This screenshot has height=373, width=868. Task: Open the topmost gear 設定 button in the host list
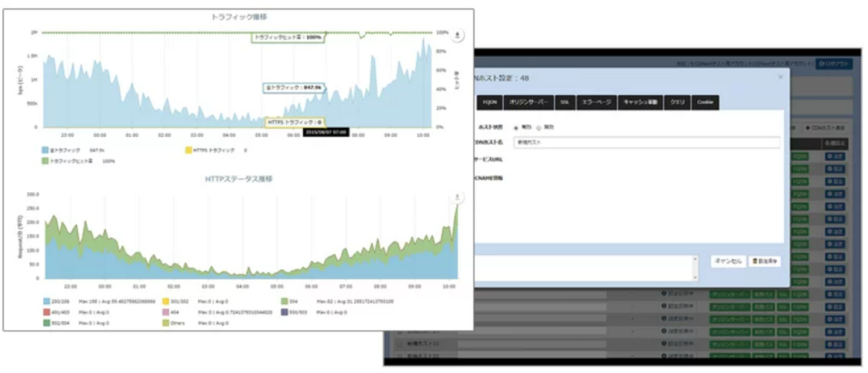836,157
